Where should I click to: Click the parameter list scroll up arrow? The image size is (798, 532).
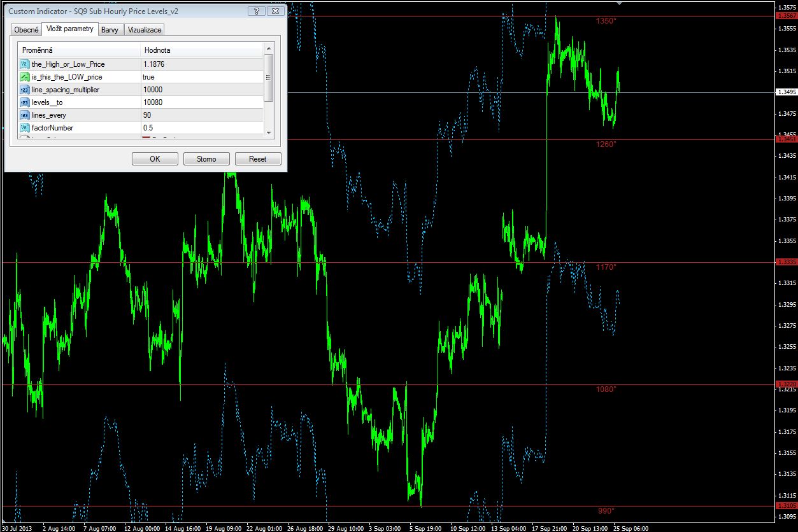pos(269,48)
